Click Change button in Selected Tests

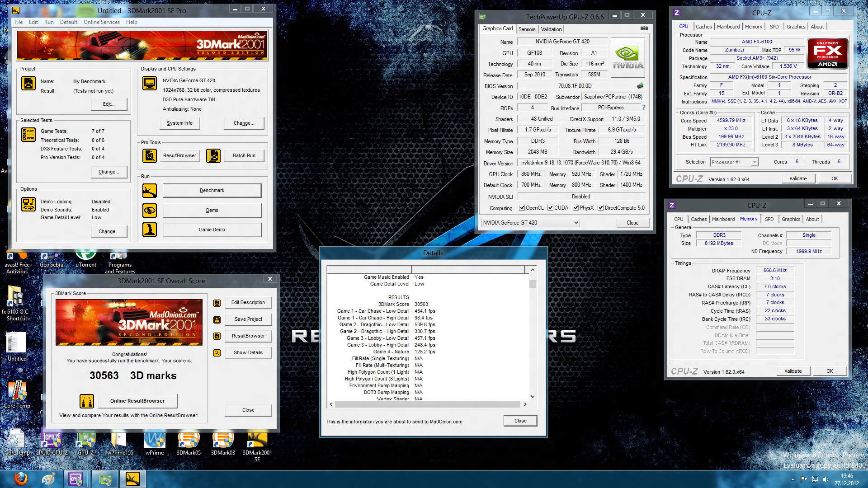click(108, 172)
